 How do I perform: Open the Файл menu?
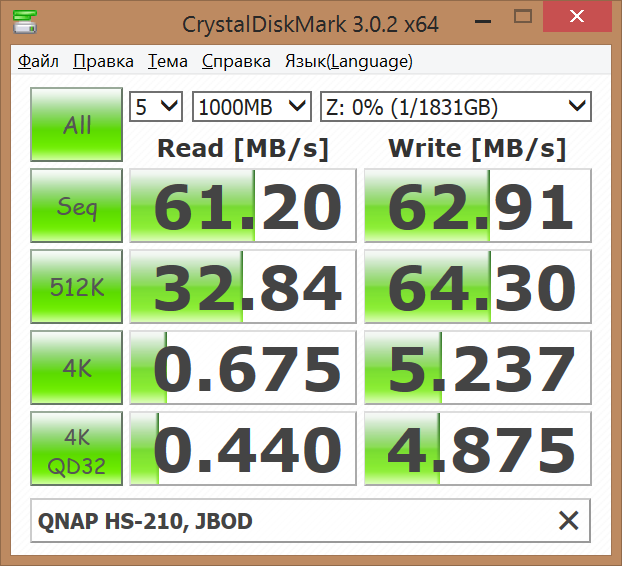pos(38,61)
